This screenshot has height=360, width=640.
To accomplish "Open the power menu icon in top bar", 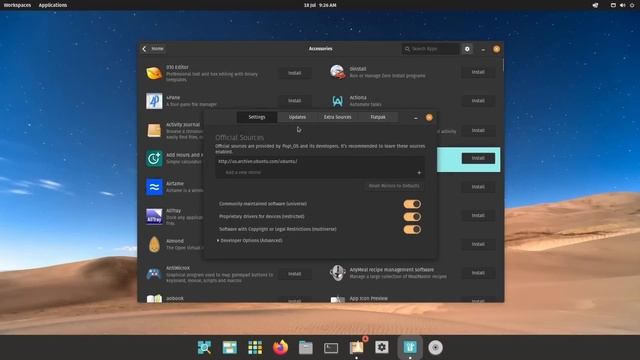I will click(x=632, y=5).
